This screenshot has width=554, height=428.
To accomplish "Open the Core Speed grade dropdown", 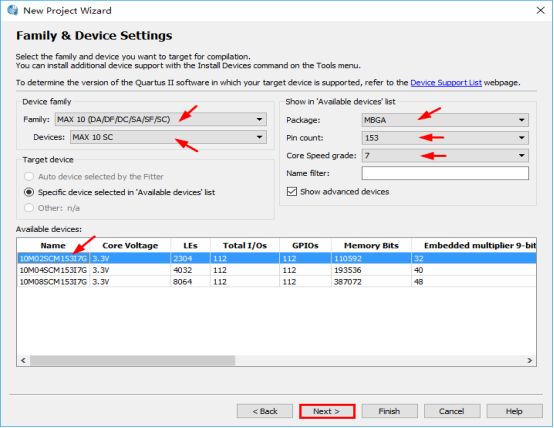I will coord(445,156).
